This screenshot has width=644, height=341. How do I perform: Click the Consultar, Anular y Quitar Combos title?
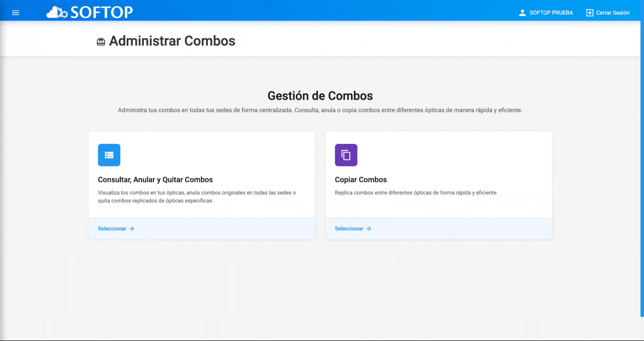coord(155,180)
